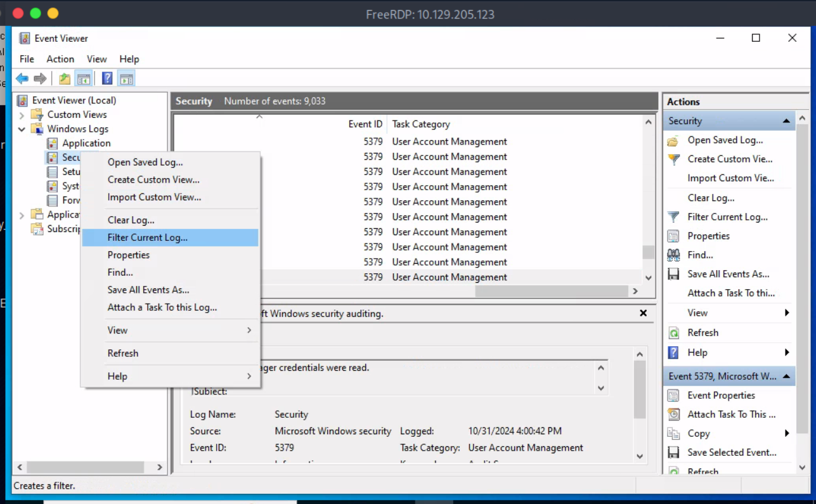Choose Clear Log in context menu
This screenshot has height=504, width=816.
click(170, 220)
